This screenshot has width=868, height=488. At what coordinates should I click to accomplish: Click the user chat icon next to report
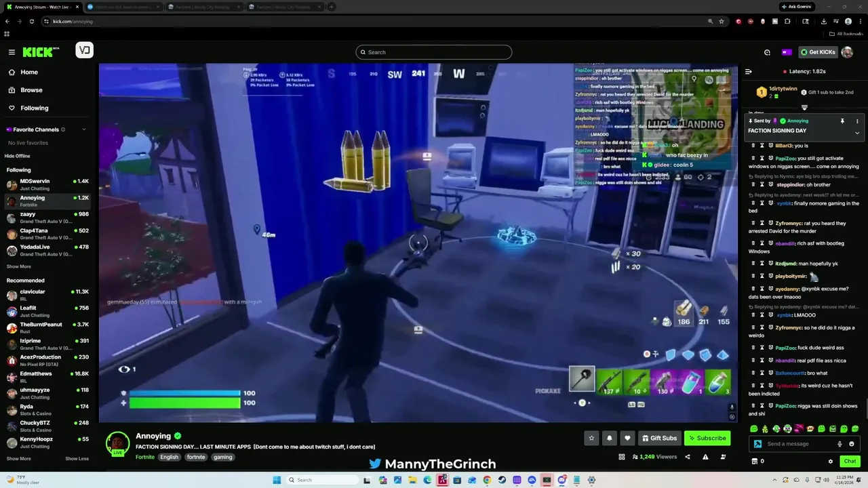[x=723, y=457]
